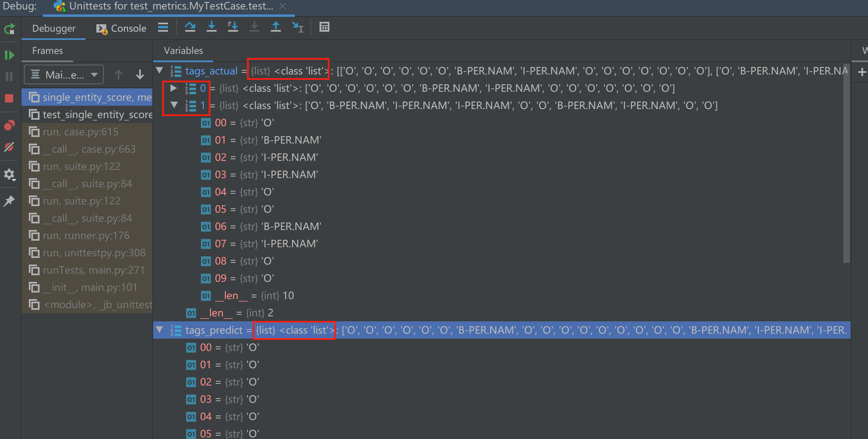868x439 pixels.
Task: Resume program execution
Action: [9, 55]
